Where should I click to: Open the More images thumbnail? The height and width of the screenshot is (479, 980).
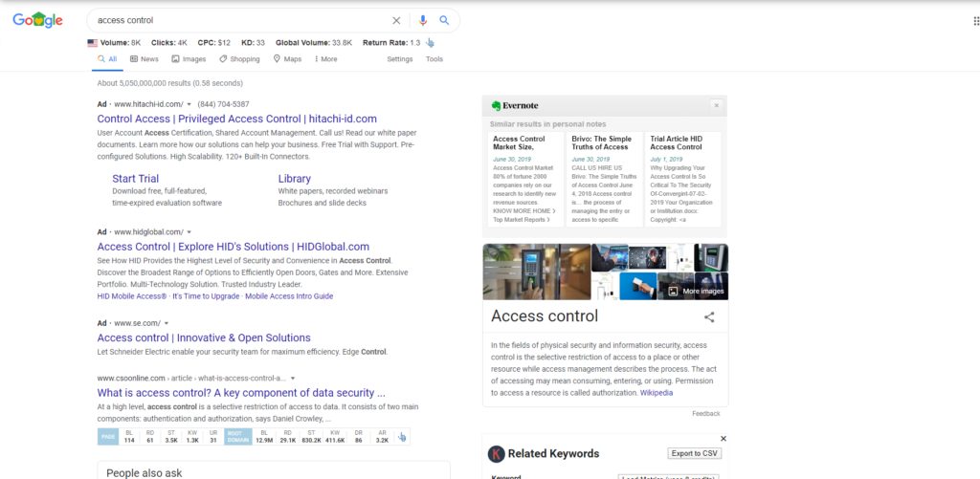coord(697,291)
